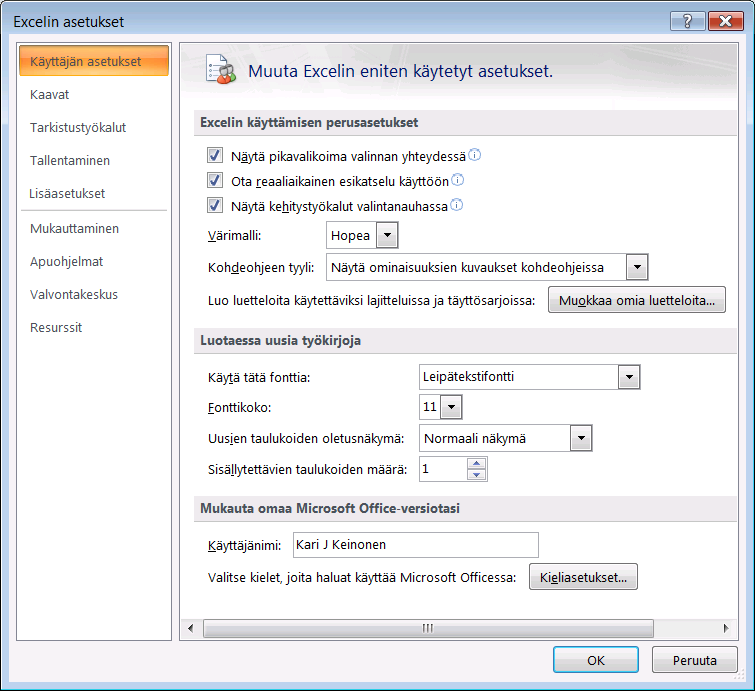This screenshot has width=755, height=691.
Task: Open help with the question mark button
Action: 687,21
